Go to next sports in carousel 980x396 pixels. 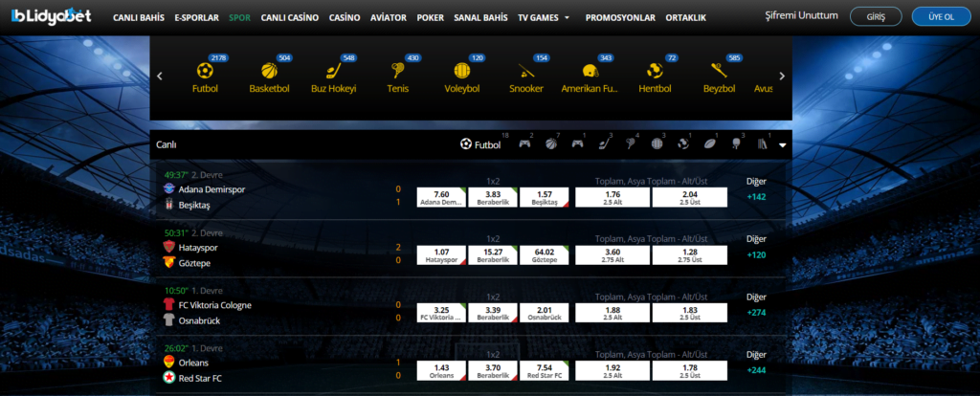[782, 77]
